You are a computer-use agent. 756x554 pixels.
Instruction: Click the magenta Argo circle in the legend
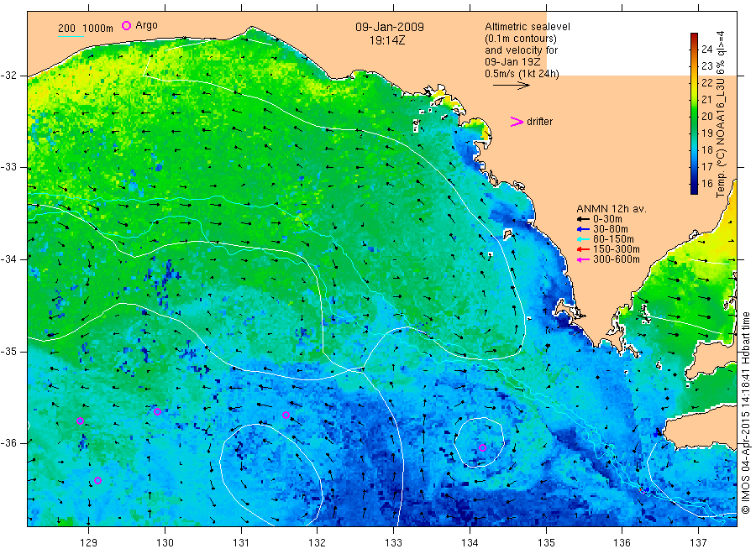(x=126, y=25)
